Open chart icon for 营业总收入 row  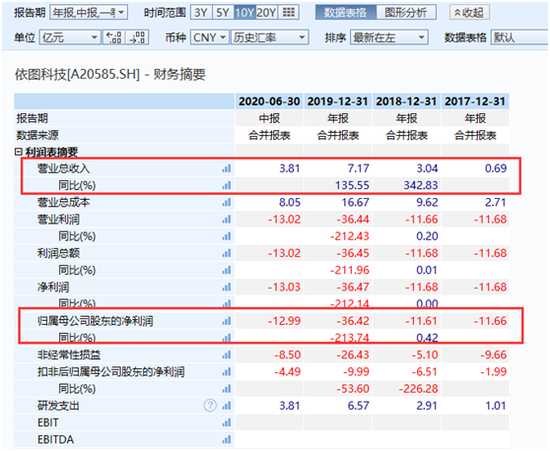227,169
